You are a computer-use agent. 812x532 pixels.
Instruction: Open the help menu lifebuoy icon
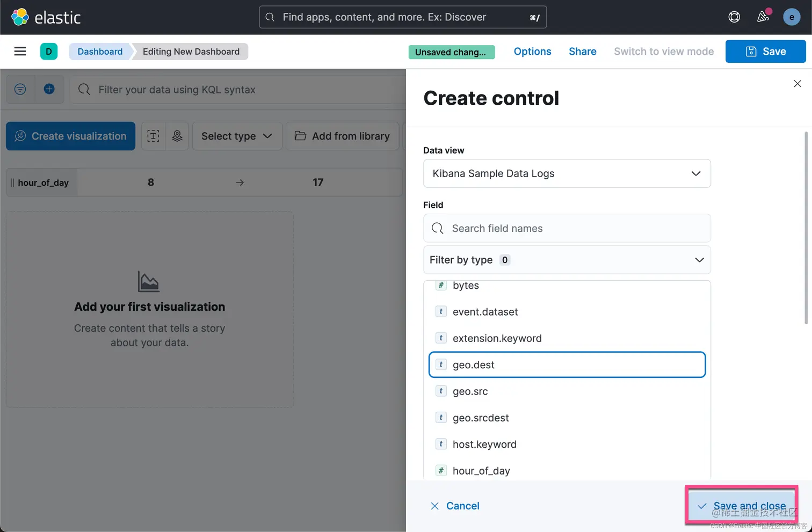point(734,17)
